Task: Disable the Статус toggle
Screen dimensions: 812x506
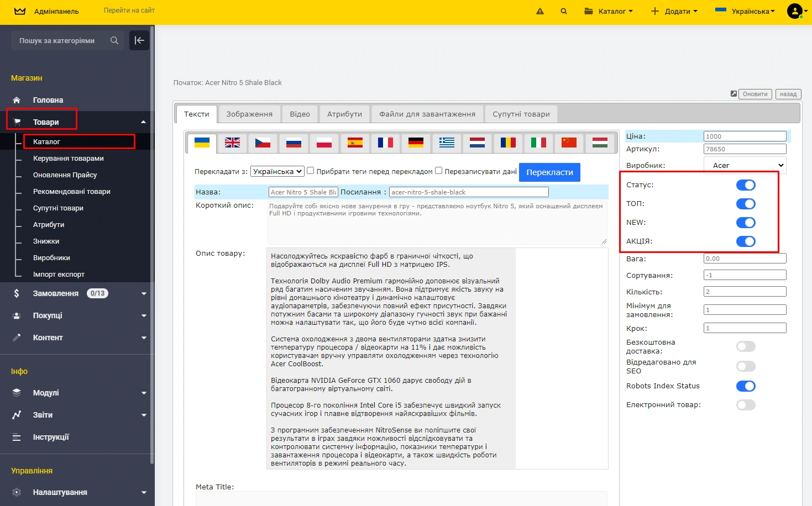Action: (746, 185)
